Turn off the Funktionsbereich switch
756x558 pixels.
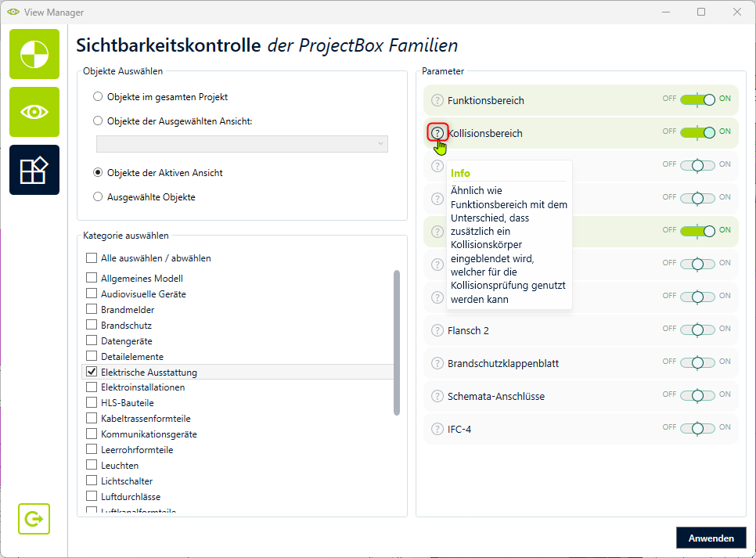point(697,100)
